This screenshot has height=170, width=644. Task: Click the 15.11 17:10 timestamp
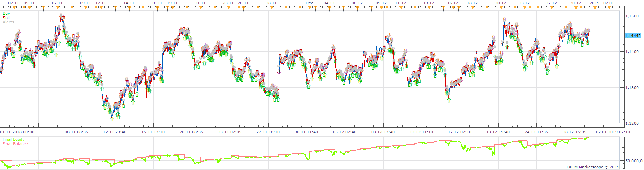coord(153,132)
